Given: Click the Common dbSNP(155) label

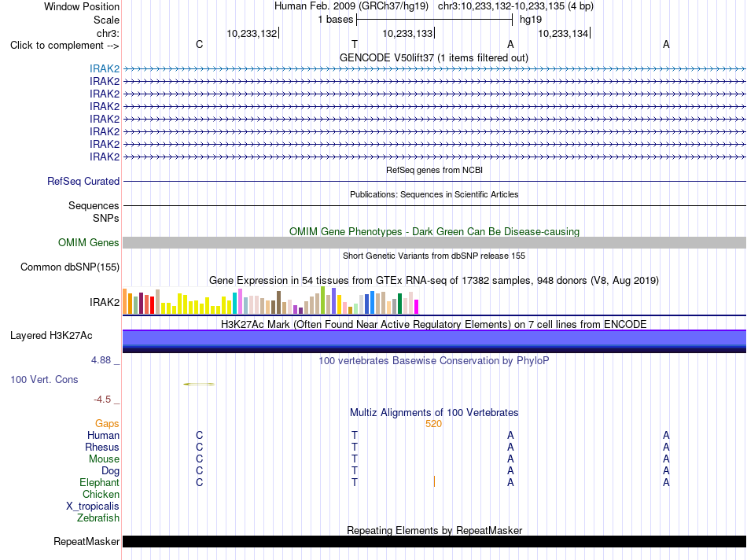Looking at the screenshot, I should coord(70,267).
